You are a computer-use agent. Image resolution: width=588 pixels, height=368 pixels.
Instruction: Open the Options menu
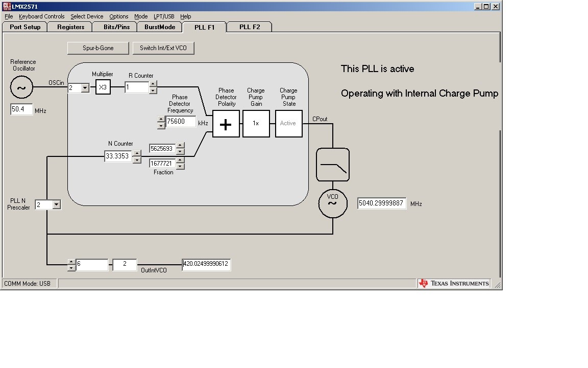(118, 16)
